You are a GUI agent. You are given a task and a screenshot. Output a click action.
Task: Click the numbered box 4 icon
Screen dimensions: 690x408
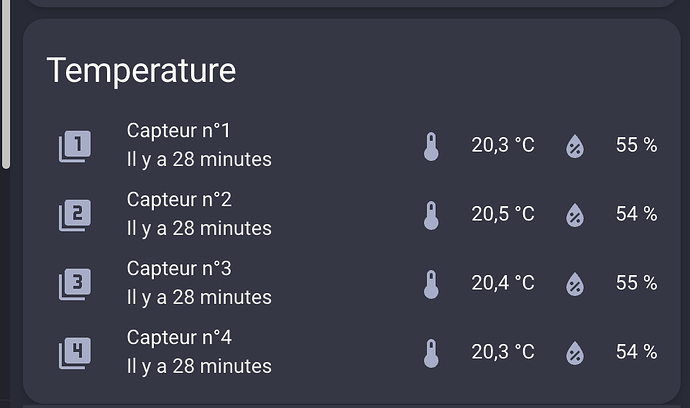(75, 352)
